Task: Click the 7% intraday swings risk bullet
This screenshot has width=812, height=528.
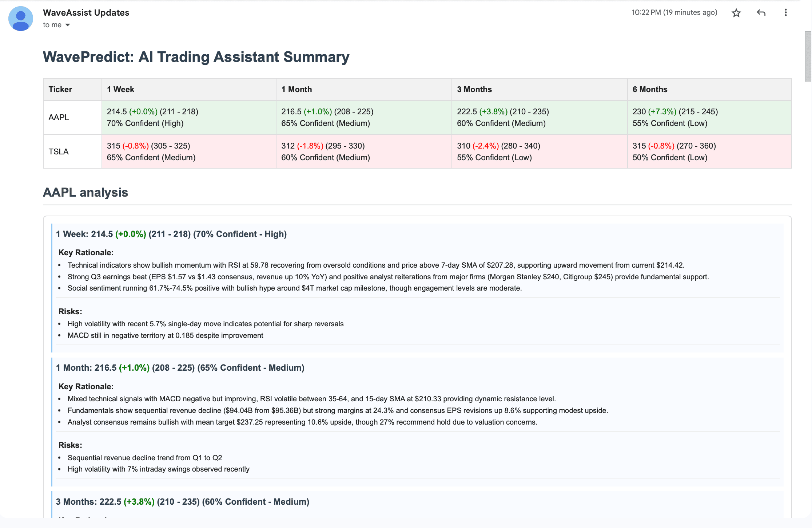Action: click(158, 469)
